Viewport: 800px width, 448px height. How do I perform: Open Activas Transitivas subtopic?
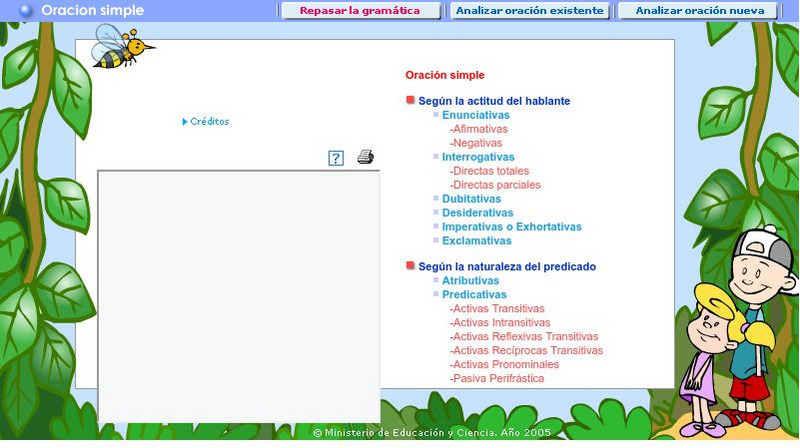click(x=497, y=308)
